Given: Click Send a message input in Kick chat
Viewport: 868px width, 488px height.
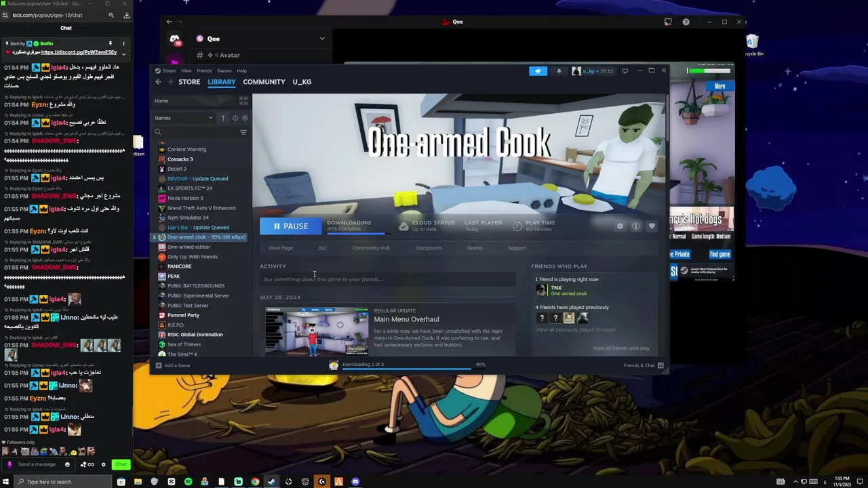Looking at the screenshot, I should coord(39,464).
